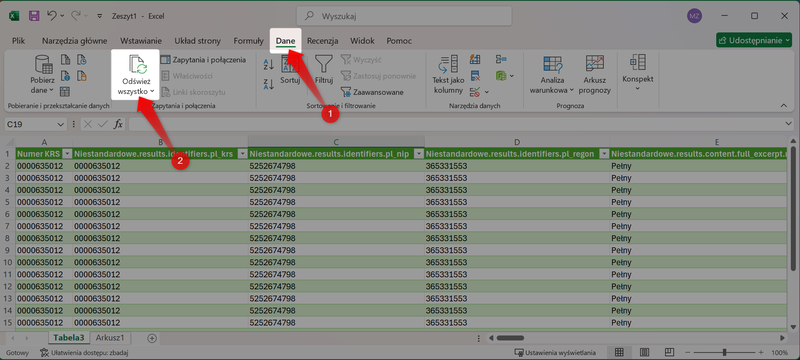Sort descending Z to A
The image size is (800, 360).
click(x=268, y=84)
